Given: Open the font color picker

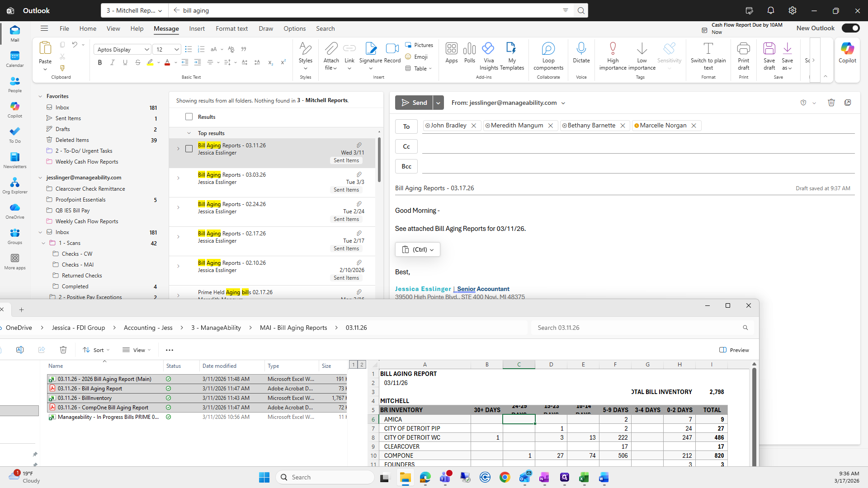Looking at the screenshot, I should [x=175, y=63].
